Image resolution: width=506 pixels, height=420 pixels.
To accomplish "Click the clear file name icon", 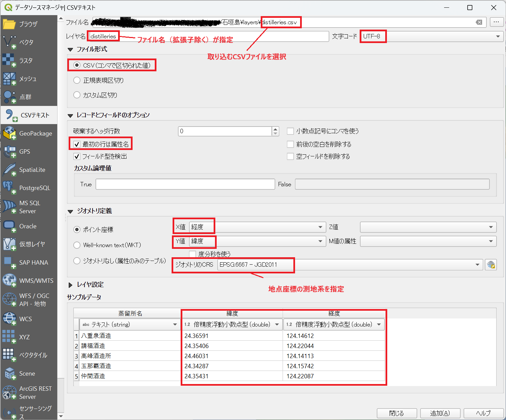I will click(x=479, y=22).
